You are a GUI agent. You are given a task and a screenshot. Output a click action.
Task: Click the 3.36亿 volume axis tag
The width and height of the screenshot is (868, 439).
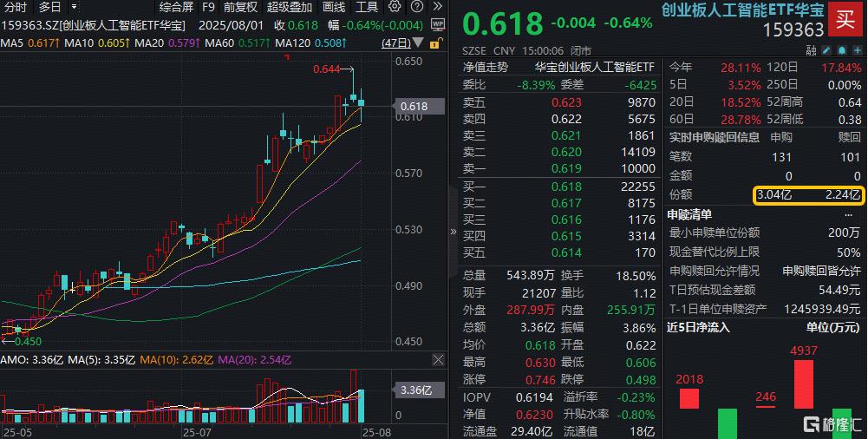(x=418, y=390)
